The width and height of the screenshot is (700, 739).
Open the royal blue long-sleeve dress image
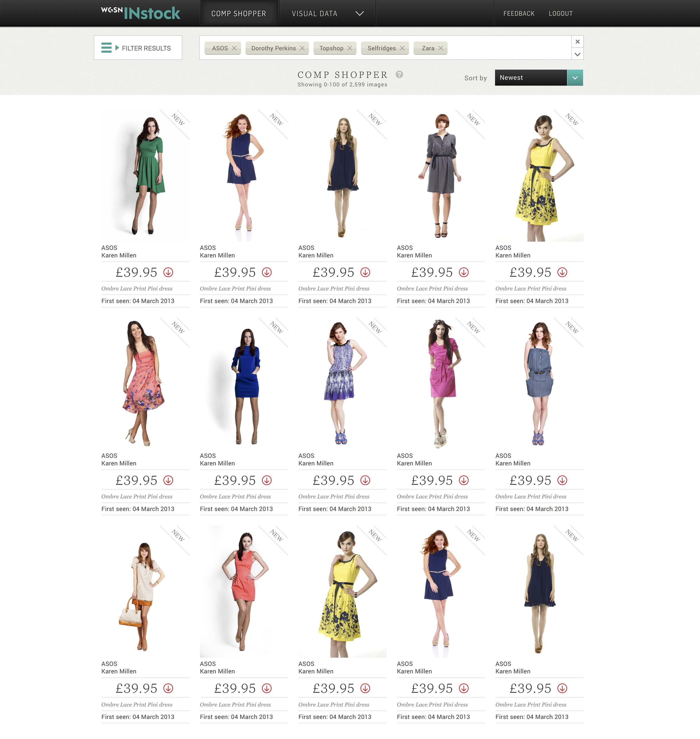point(244,383)
